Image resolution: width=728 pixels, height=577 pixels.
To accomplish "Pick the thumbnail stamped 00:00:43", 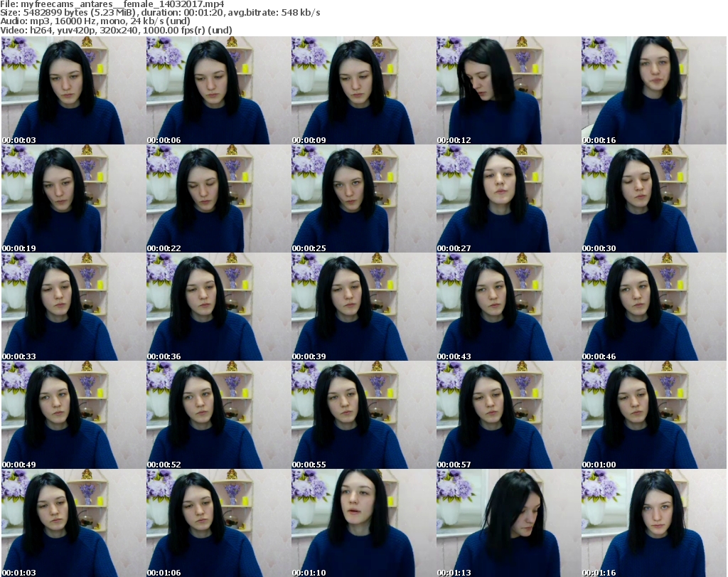I will (x=508, y=307).
